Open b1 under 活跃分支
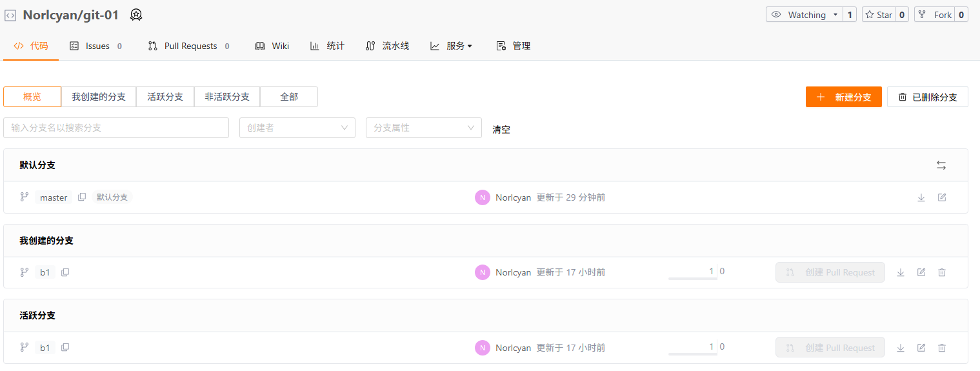 [x=45, y=348]
